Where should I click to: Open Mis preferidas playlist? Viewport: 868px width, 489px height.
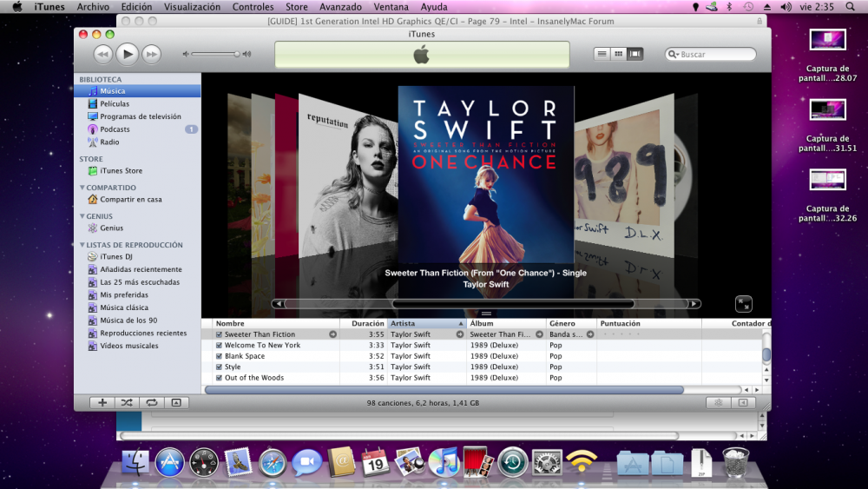(137, 294)
